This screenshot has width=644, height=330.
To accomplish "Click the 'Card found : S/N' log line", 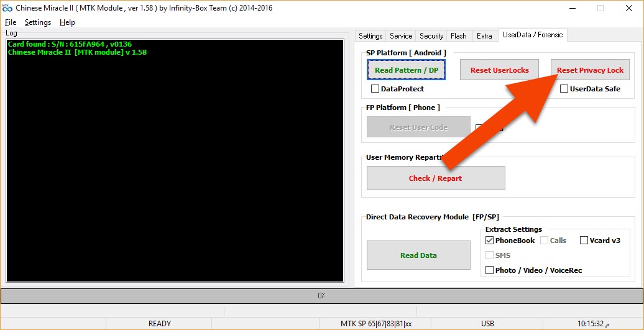I will 70,44.
